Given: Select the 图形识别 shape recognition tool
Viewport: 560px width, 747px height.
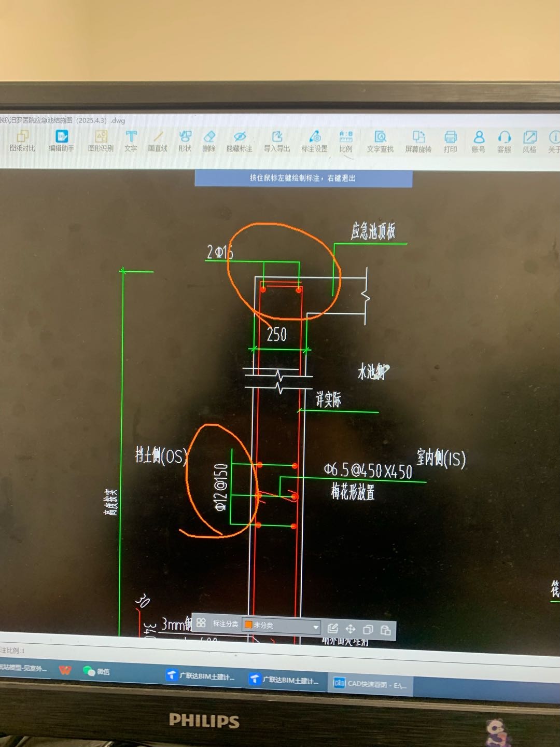Looking at the screenshot, I should tap(101, 141).
